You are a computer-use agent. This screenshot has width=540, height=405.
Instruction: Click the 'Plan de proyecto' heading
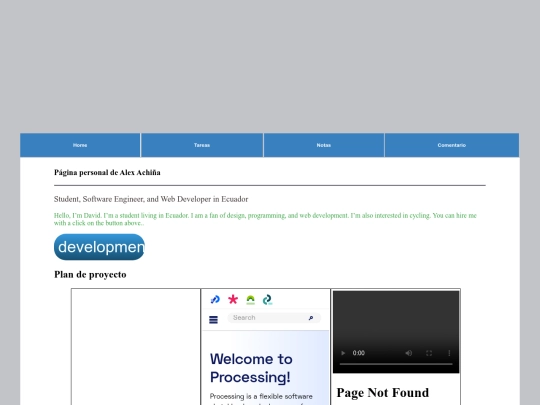tap(90, 274)
